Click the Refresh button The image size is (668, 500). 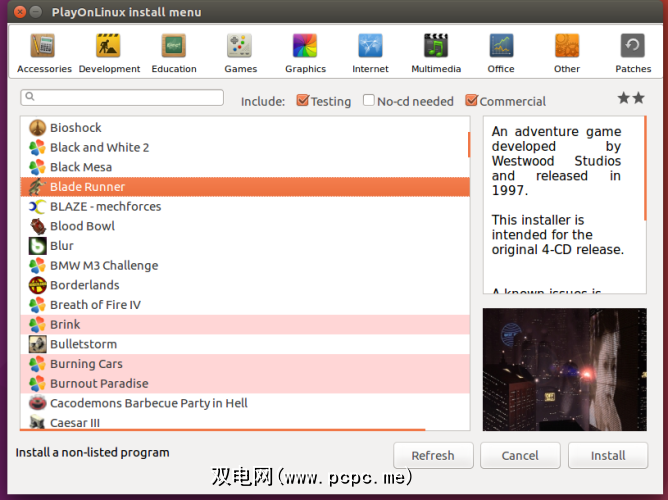pos(433,455)
